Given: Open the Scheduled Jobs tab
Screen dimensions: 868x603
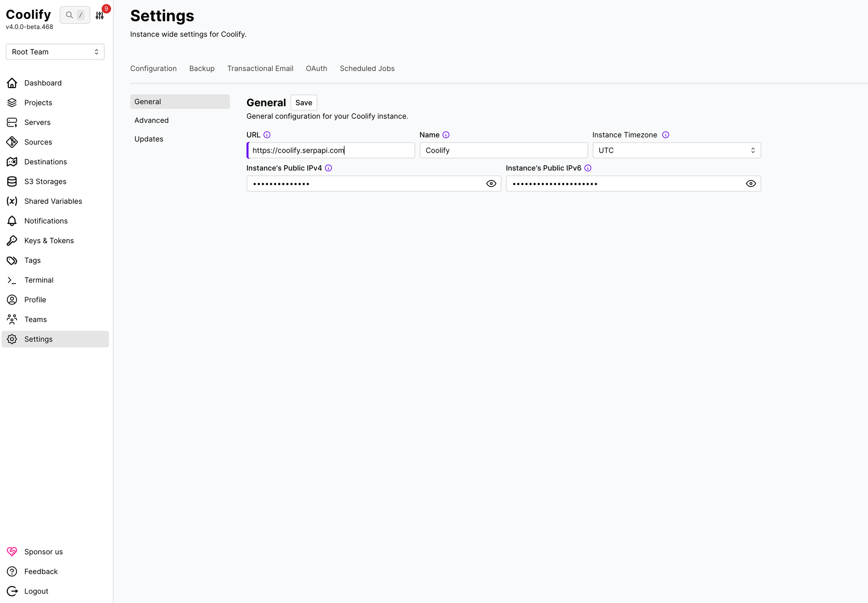Looking at the screenshot, I should [x=367, y=68].
